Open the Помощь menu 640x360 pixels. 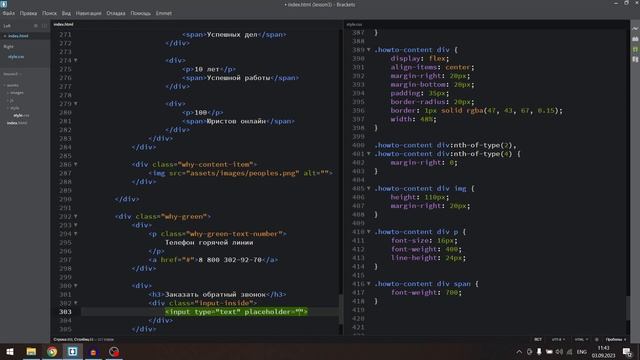click(140, 13)
